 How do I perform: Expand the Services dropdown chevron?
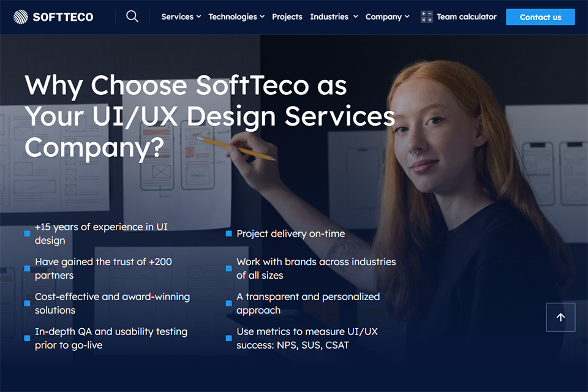(198, 17)
